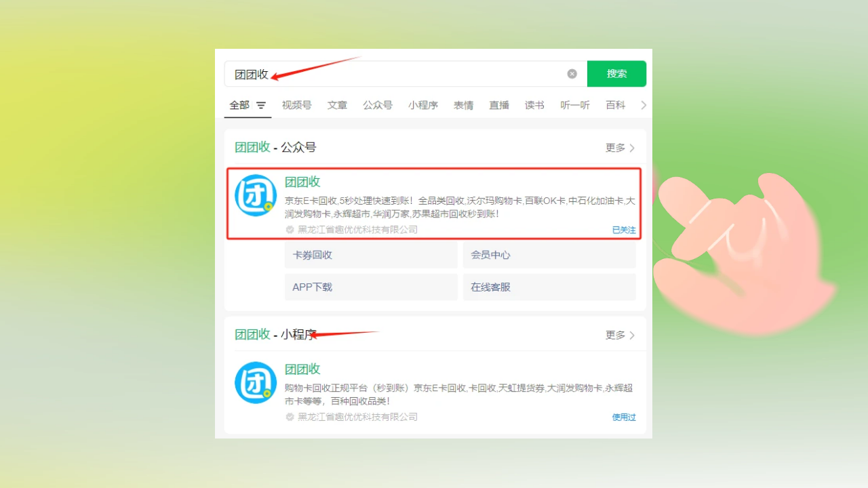
Task: Click the 团团收 - 小程序 section heading
Action: [x=275, y=334]
